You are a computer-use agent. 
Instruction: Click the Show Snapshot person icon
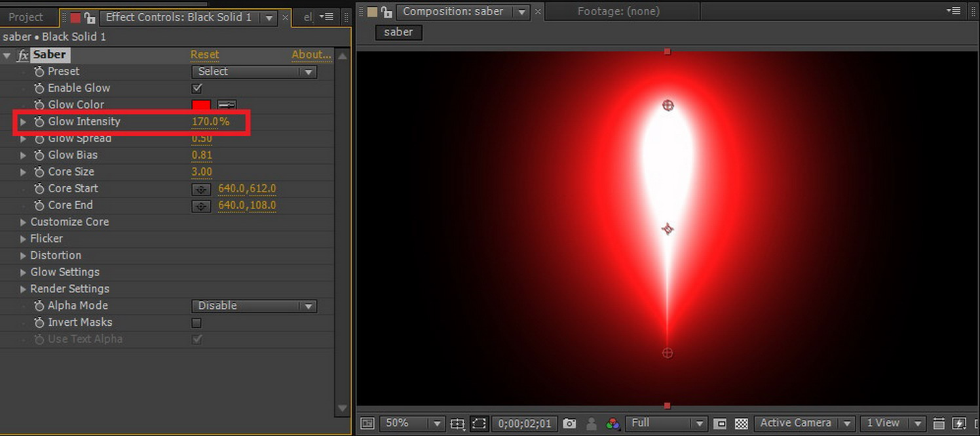(x=592, y=424)
